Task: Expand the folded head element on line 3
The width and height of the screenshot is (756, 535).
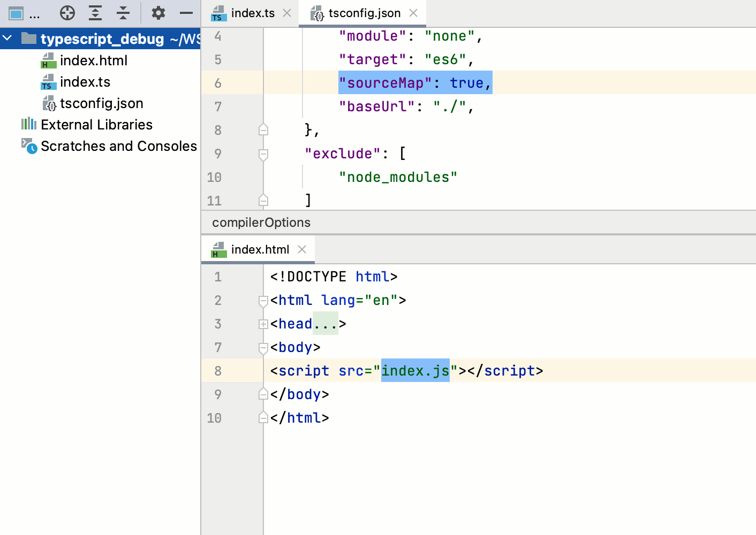Action: tap(262, 324)
